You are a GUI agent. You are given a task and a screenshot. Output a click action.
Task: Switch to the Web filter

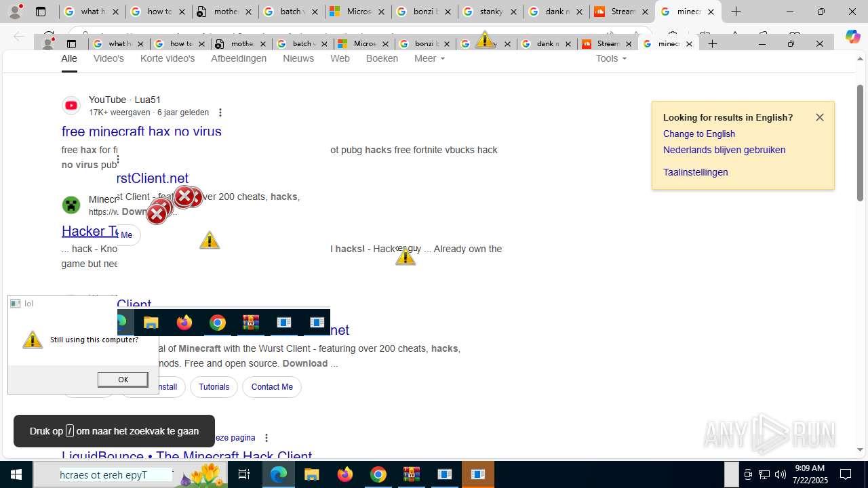(x=340, y=58)
